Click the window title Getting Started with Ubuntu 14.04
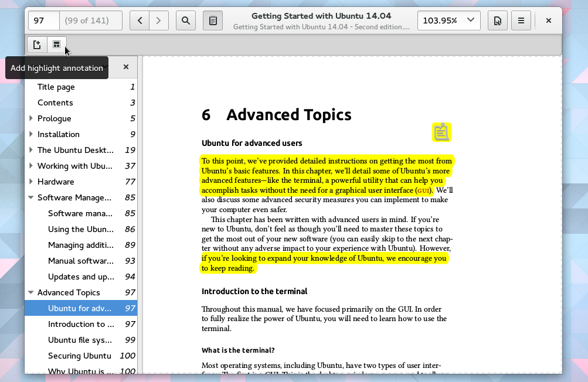The image size is (588, 382). coord(321,16)
